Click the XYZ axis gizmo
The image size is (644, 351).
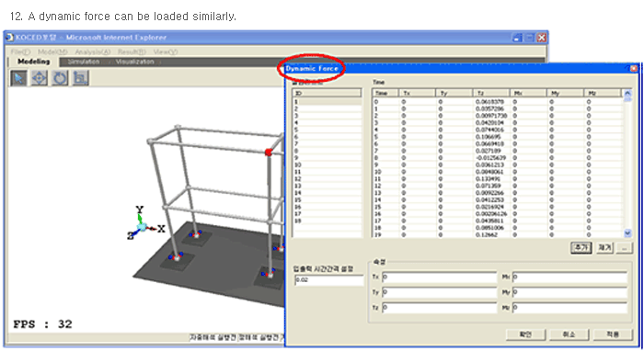point(144,224)
